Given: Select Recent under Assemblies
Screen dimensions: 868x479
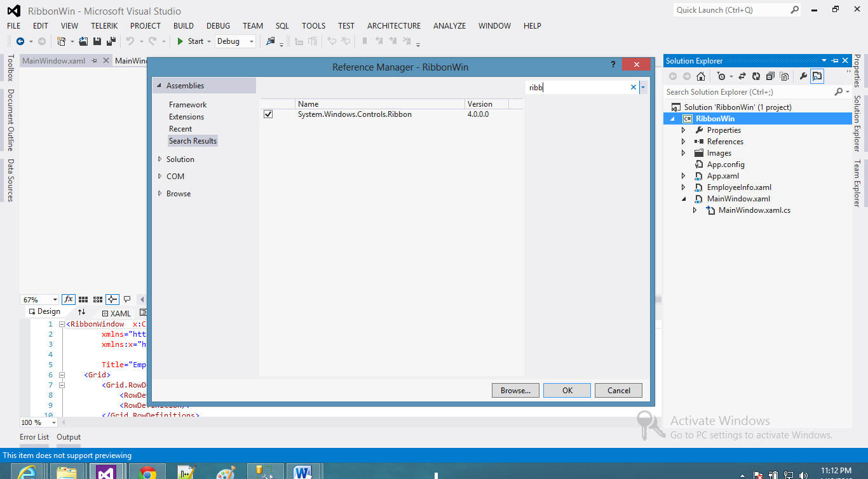Looking at the screenshot, I should coord(180,129).
